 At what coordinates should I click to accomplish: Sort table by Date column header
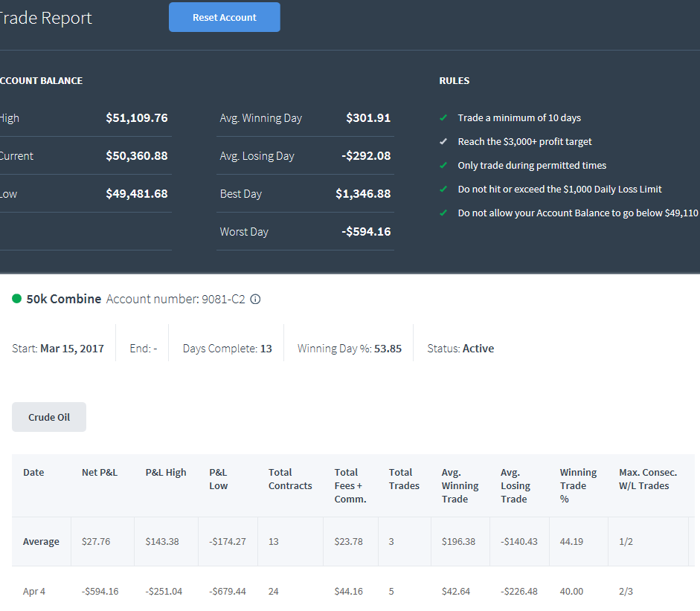click(x=33, y=472)
